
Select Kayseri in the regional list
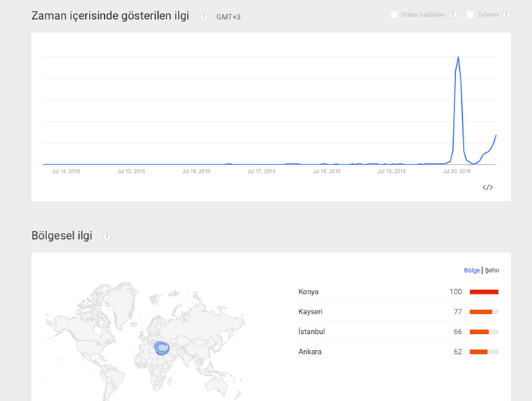point(398,312)
